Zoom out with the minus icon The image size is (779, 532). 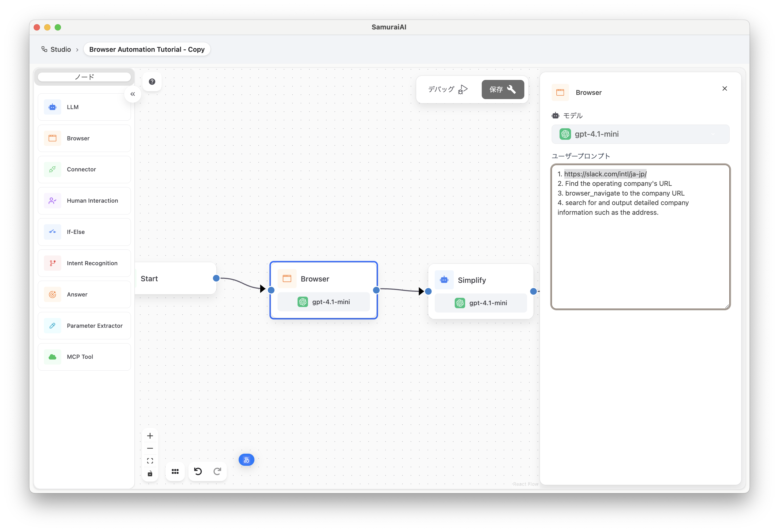(x=150, y=448)
